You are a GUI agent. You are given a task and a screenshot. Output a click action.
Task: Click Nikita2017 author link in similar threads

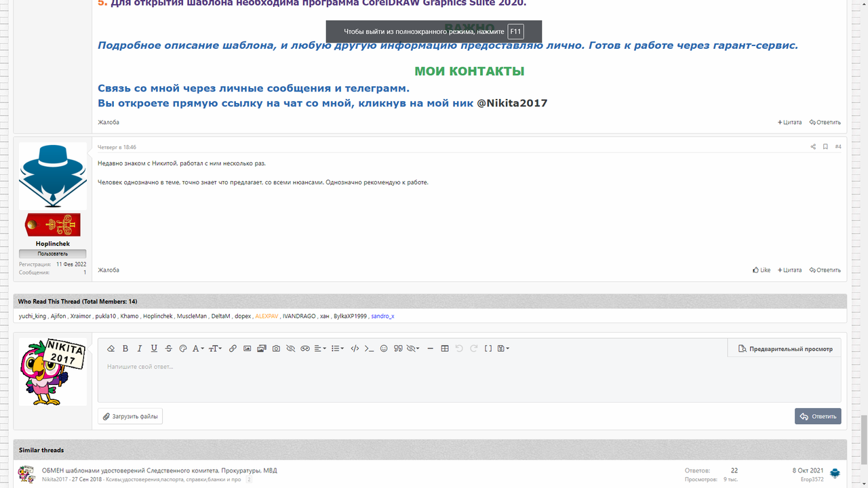55,479
